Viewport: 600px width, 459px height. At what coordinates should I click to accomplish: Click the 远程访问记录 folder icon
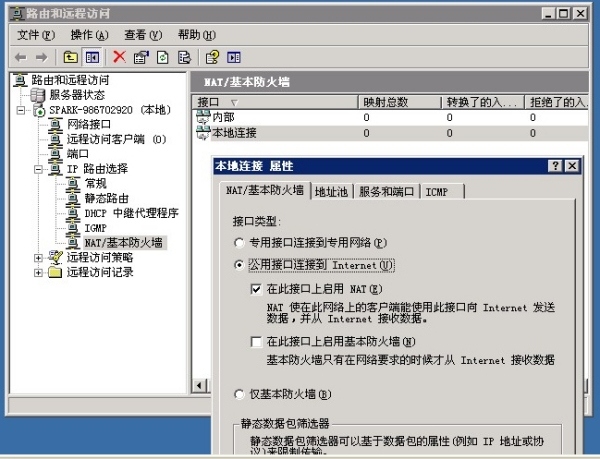[x=55, y=272]
